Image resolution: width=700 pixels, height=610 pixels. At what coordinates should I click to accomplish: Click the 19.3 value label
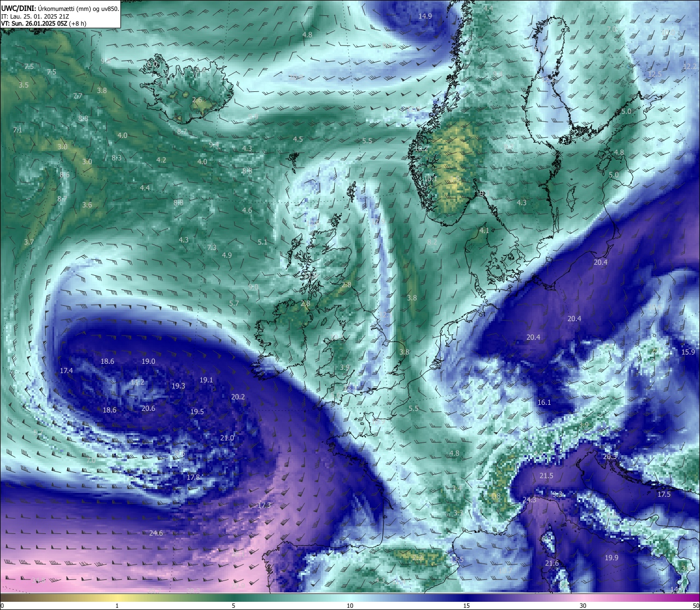[x=178, y=386]
